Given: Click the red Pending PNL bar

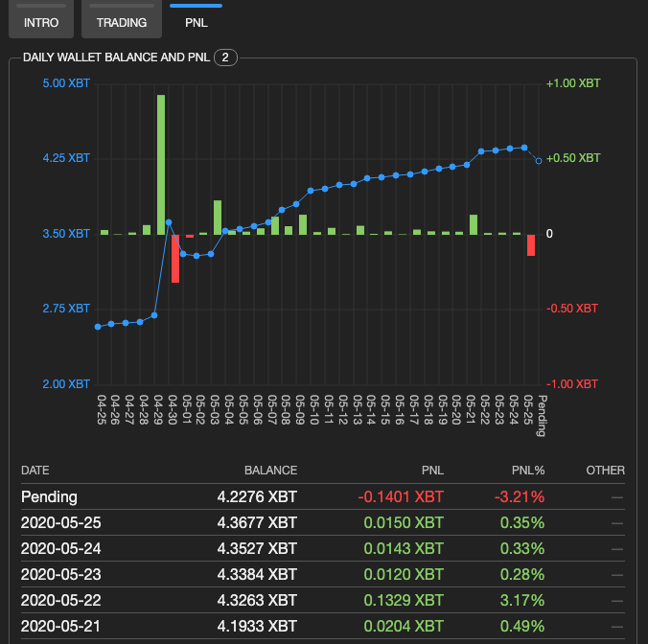Looking at the screenshot, I should tap(531, 245).
